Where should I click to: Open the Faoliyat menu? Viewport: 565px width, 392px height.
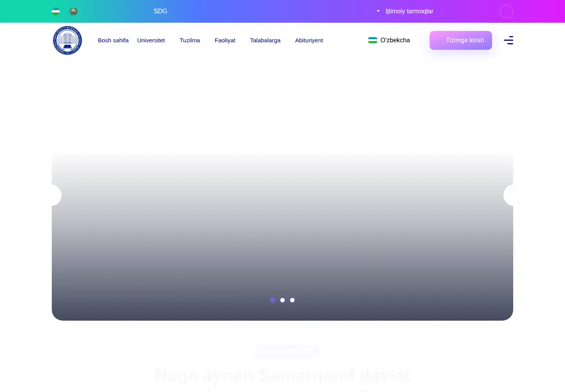(225, 40)
